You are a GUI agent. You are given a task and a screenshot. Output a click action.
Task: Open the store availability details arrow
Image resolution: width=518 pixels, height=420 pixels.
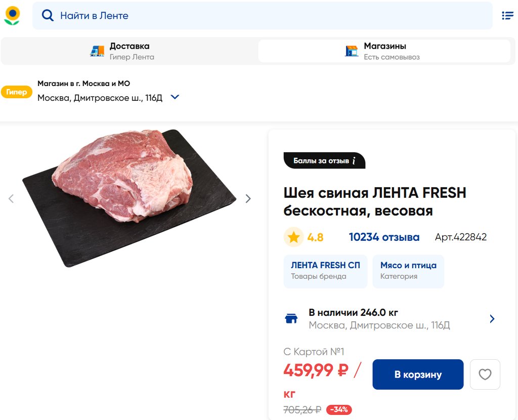click(x=492, y=319)
